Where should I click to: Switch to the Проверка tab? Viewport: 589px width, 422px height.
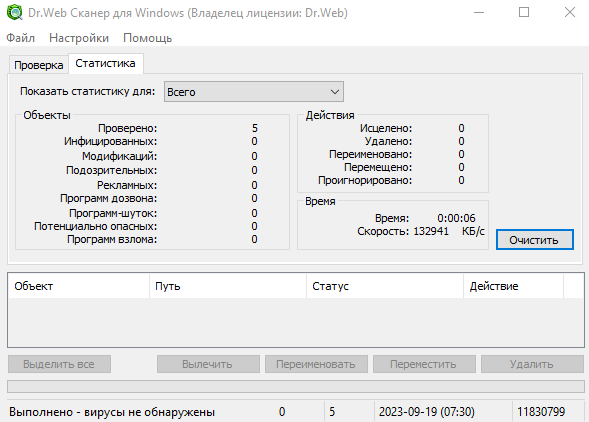(39, 65)
